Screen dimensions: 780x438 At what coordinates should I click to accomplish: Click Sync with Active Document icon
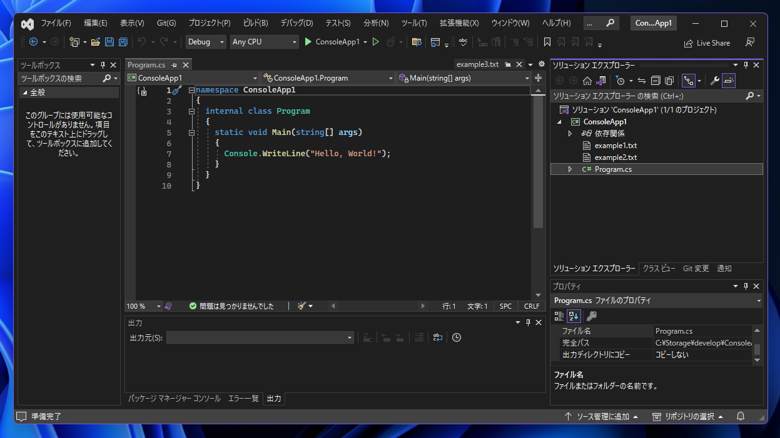tap(642, 81)
